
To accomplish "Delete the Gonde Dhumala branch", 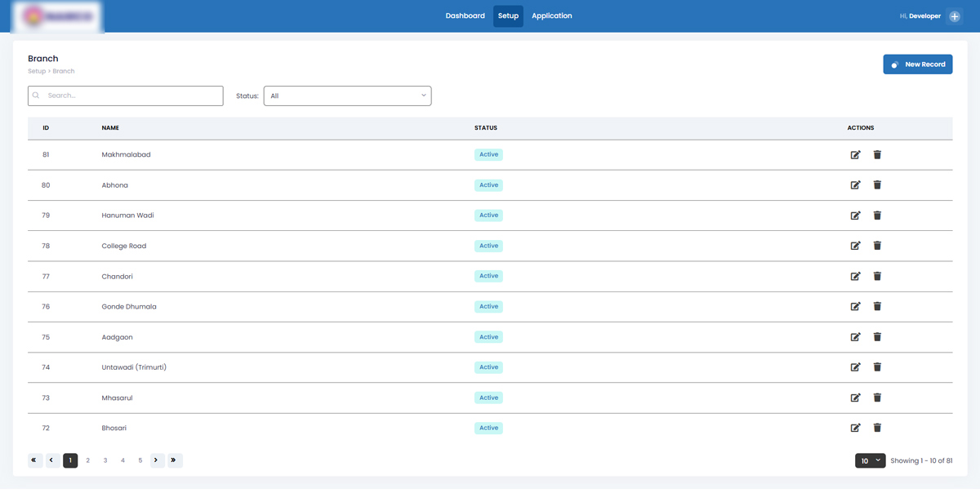I will pyautogui.click(x=877, y=307).
